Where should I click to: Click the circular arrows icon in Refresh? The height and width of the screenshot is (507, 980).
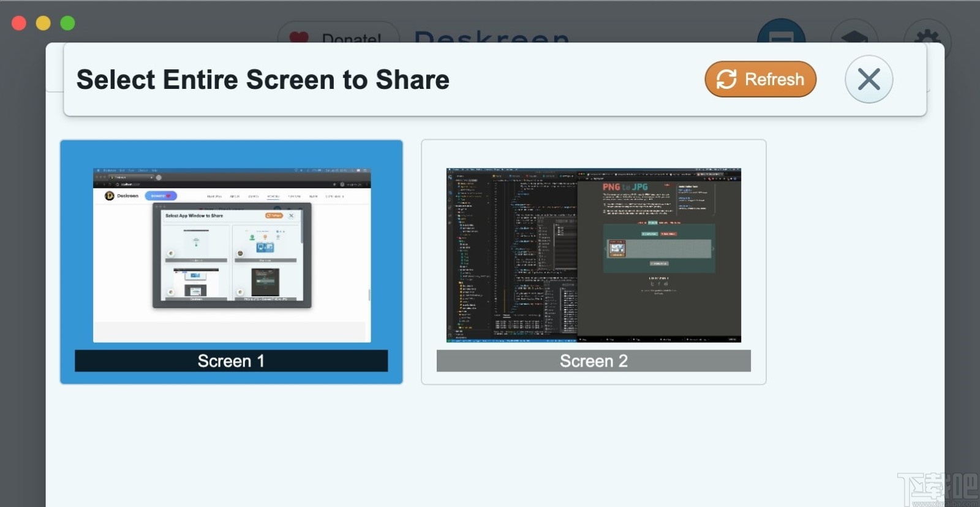726,79
